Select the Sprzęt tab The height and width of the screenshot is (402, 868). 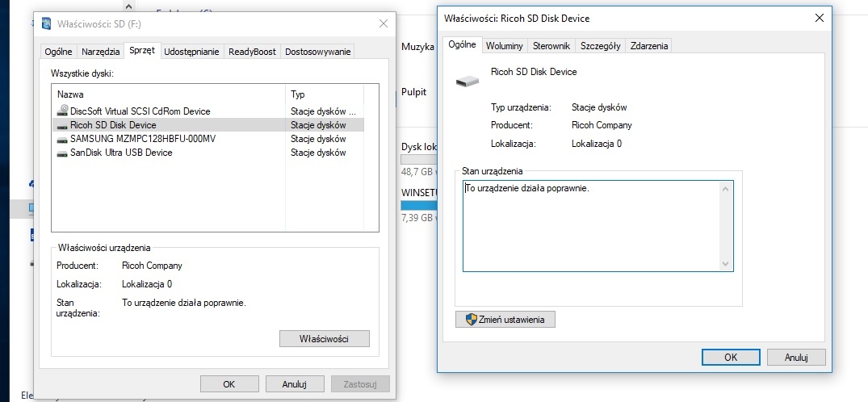pos(142,50)
